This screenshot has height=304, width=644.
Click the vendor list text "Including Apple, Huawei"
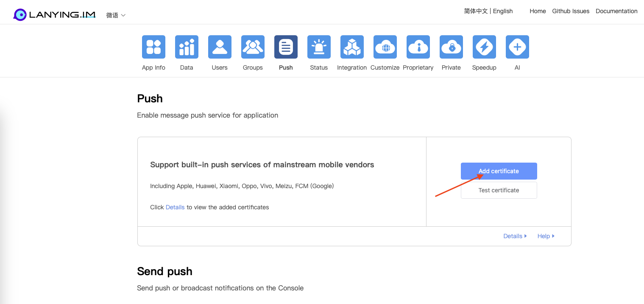[242, 186]
